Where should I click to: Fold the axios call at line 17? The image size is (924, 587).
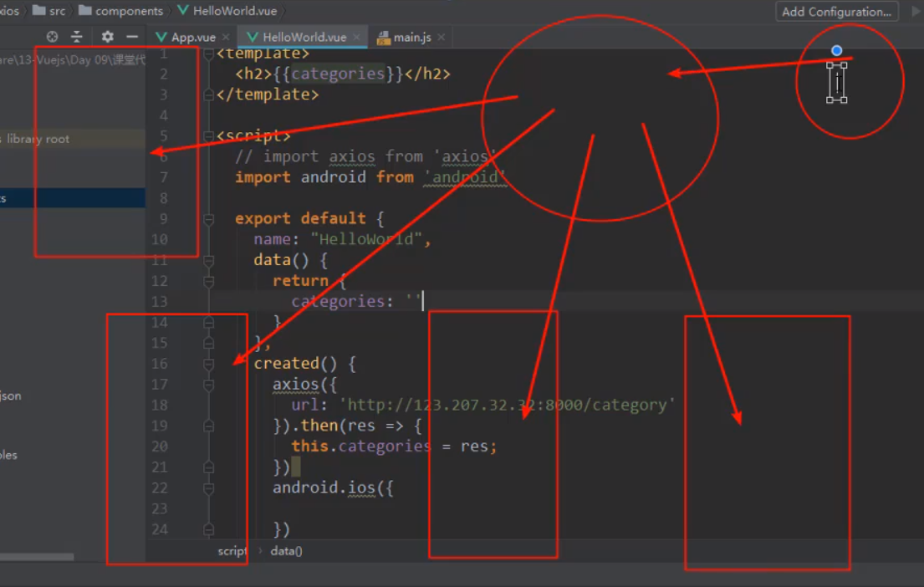pos(208,385)
